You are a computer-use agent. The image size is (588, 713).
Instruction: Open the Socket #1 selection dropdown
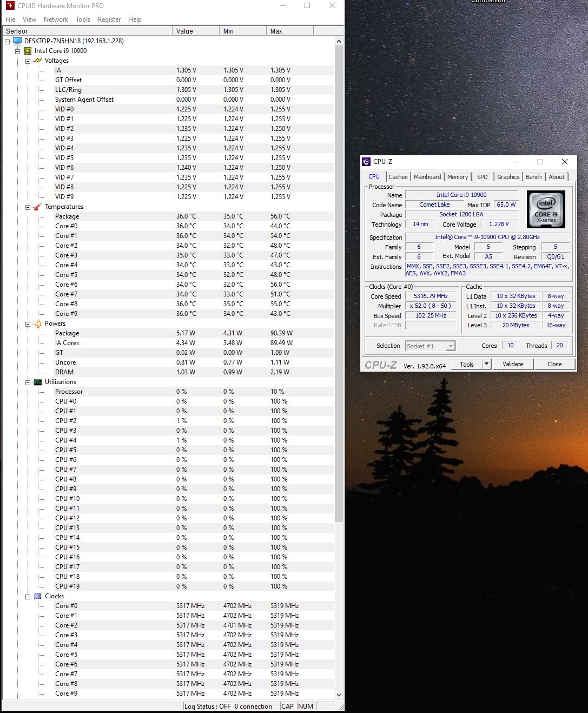point(451,346)
